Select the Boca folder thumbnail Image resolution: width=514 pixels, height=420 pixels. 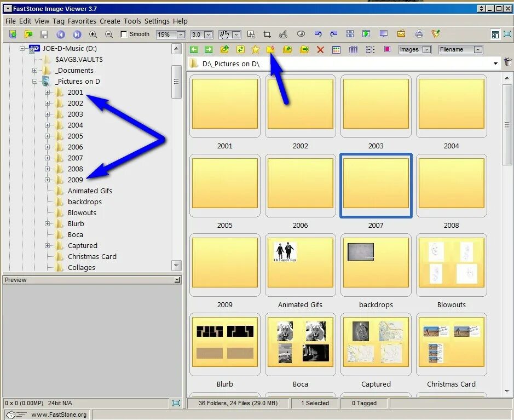(x=301, y=344)
